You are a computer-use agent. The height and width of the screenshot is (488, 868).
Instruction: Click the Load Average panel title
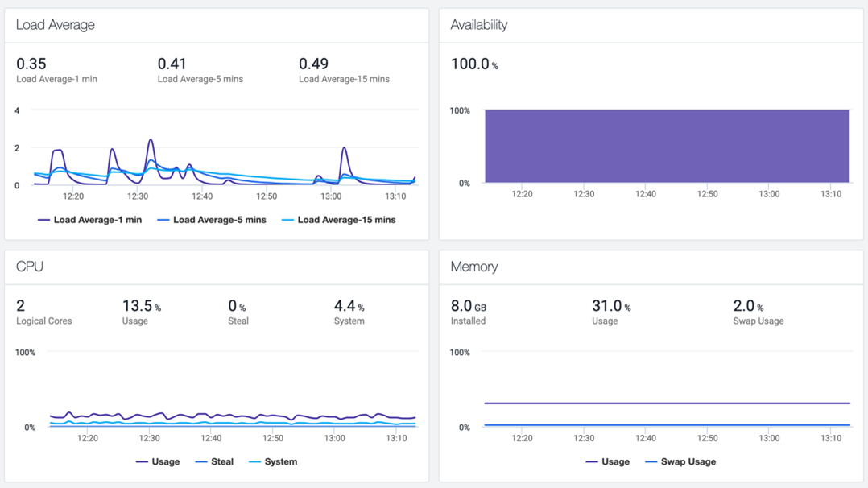[56, 25]
